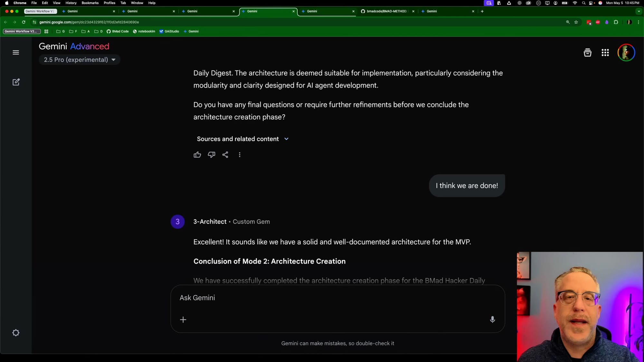Image resolution: width=644 pixels, height=362 pixels.
Task: Click the thumbs down icon
Action: tap(211, 155)
